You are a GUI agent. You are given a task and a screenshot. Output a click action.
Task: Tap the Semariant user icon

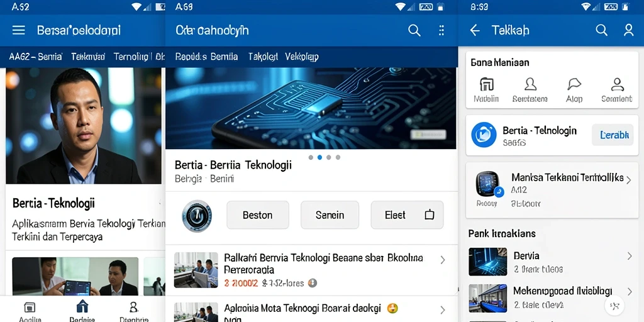pos(617,84)
